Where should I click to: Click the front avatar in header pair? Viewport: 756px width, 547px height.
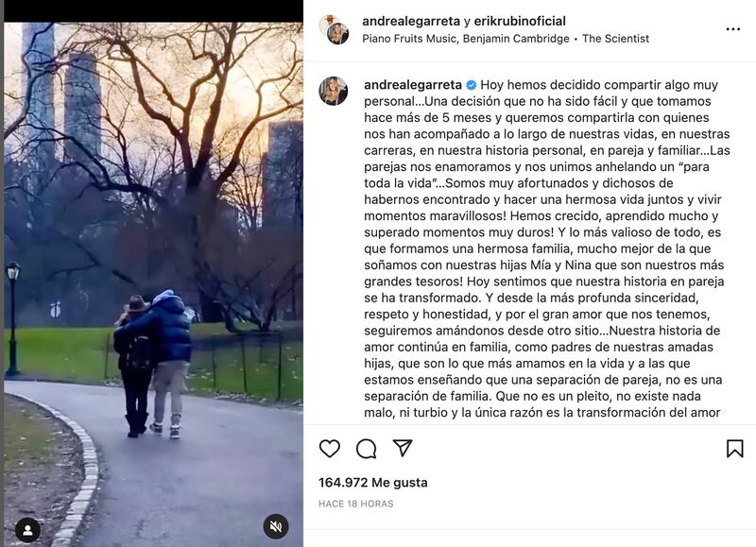(338, 34)
